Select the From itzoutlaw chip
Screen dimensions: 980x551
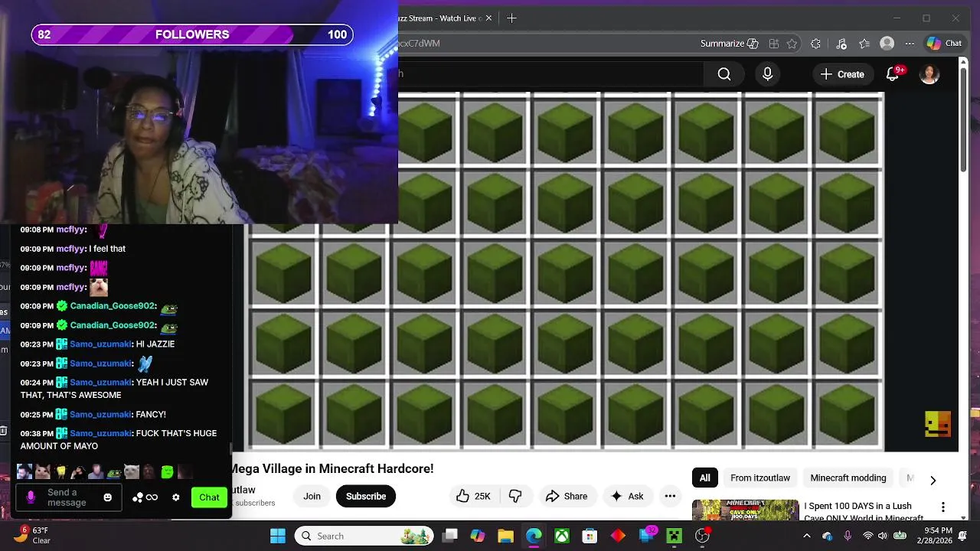tap(760, 478)
